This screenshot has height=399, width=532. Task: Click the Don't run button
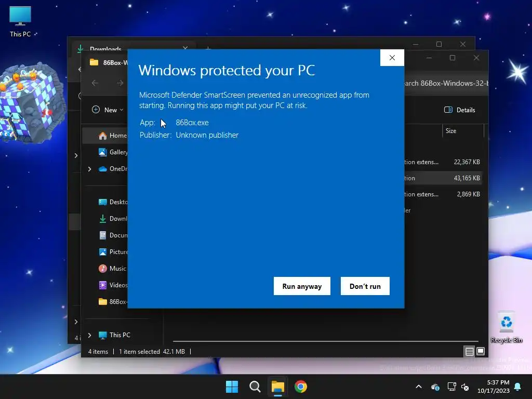(365, 286)
